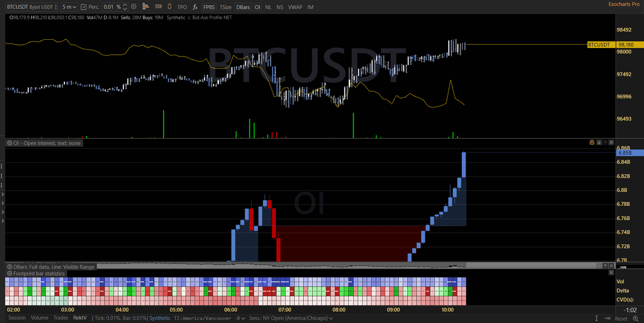The height and width of the screenshot is (323, 644).
Task: Toggle the Perc. checkbox
Action: click(83, 7)
